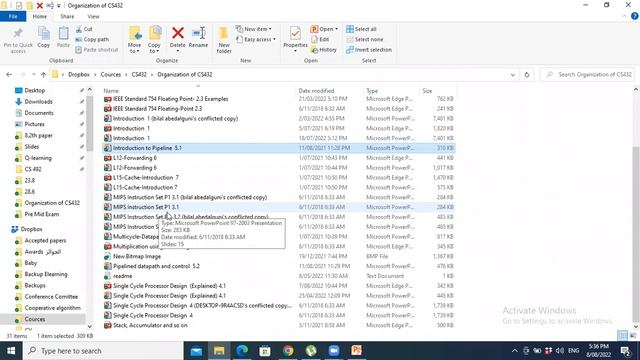Screen dimensions: 640x360
Task: Select the readme text document
Action: 122,276
